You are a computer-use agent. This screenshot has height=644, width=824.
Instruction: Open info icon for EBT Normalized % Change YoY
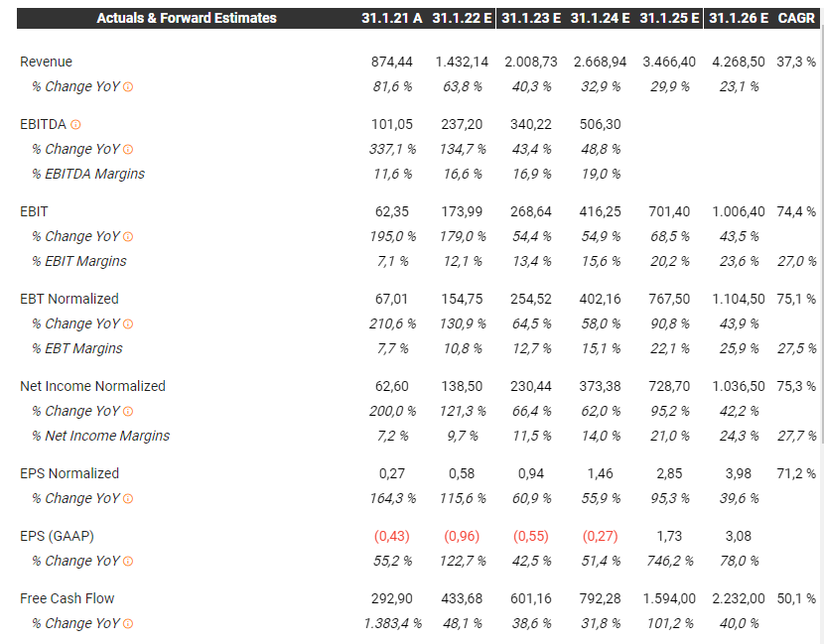click(128, 324)
